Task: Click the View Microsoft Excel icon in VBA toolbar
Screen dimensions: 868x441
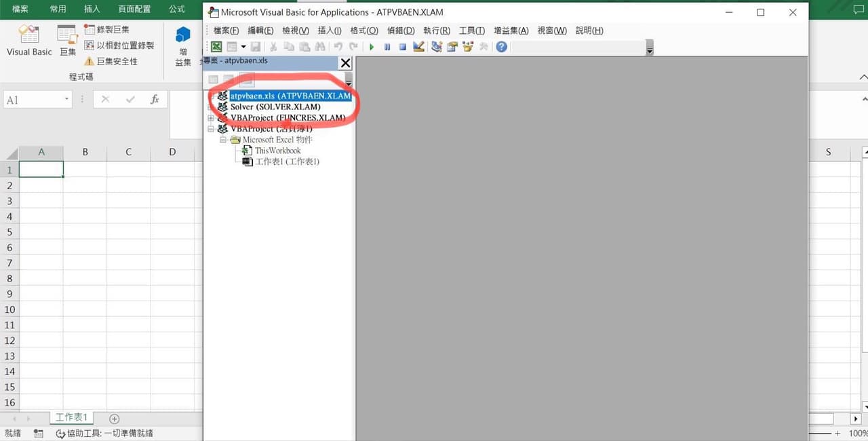Action: 216,47
